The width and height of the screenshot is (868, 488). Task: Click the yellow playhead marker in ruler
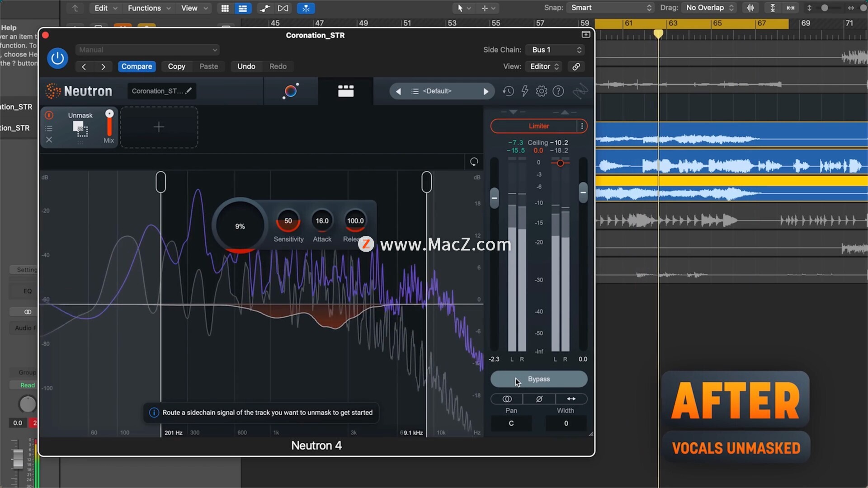click(658, 34)
